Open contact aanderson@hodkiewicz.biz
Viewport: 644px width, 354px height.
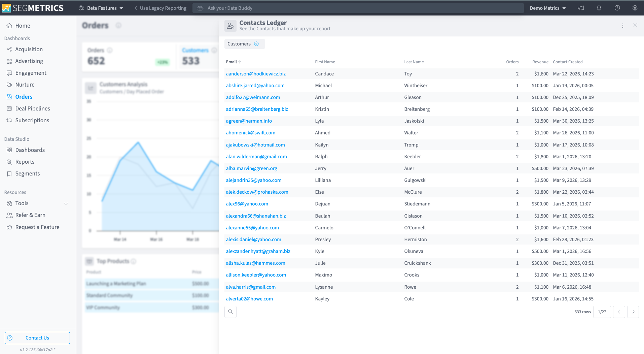pos(256,74)
